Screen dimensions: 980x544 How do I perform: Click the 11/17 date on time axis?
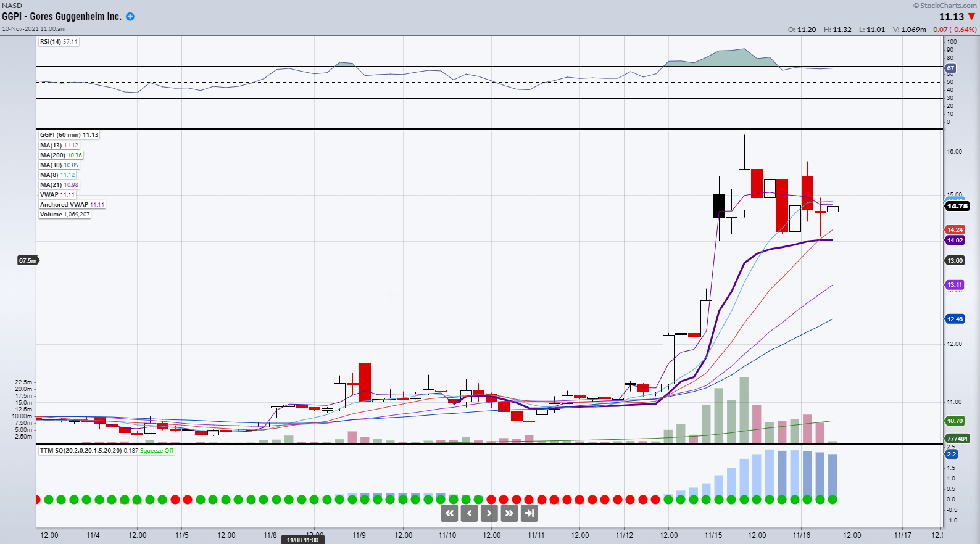903,535
